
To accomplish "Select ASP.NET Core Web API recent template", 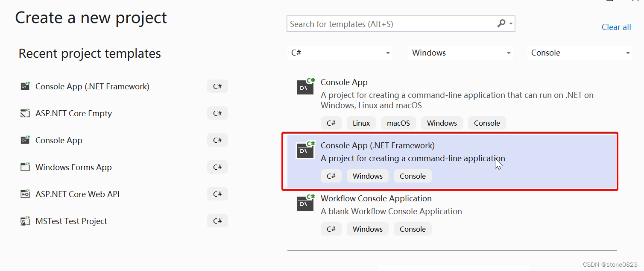I will 77,194.
